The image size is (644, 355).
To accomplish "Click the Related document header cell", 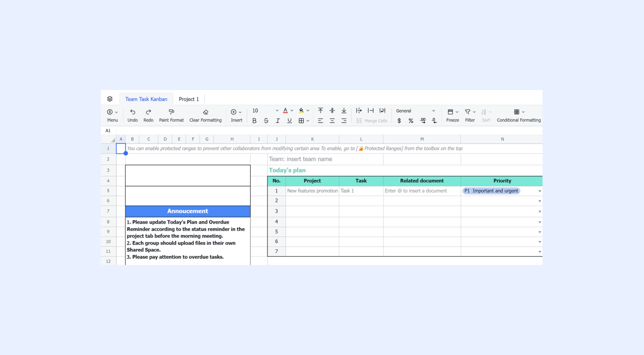I will 422,181.
